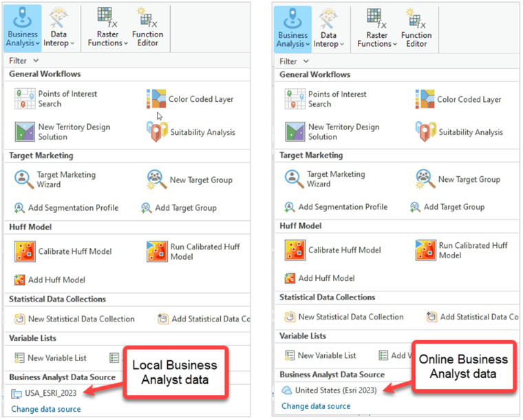Run Calibrated Huff Model in left panel
Viewport: 523px width, 420px height.
(193, 251)
